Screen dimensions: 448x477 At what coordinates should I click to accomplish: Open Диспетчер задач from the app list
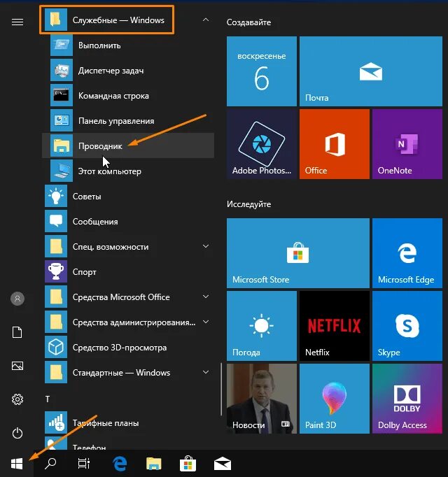(128, 71)
